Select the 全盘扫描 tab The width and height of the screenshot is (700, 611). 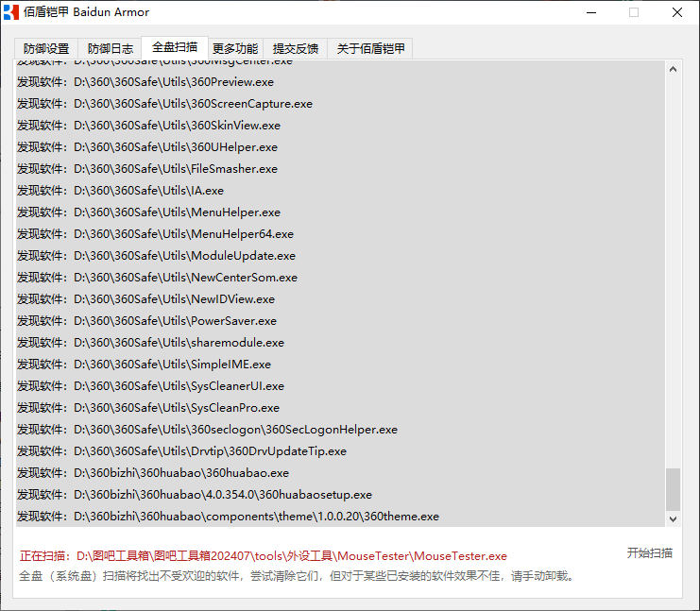click(x=175, y=47)
